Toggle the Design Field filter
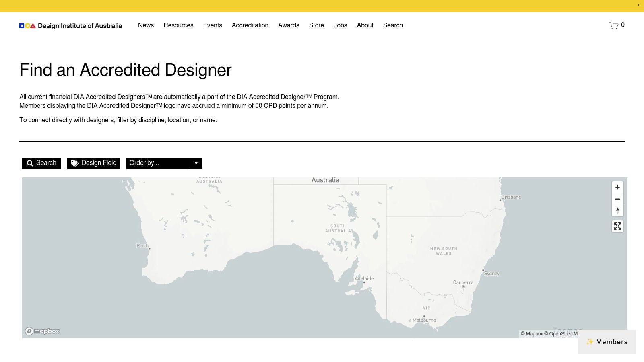The height and width of the screenshot is (362, 644). pyautogui.click(x=93, y=163)
